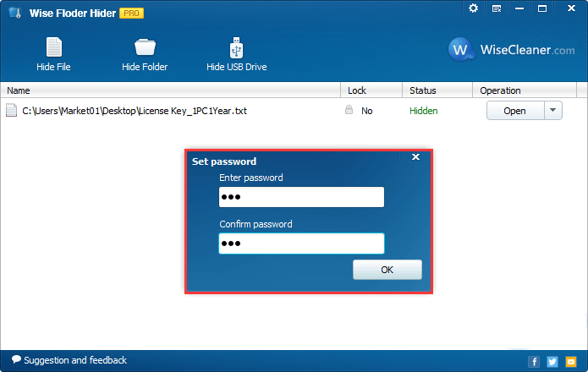Screen dimensions: 588x372
Task: Confirm the password with the OK button
Action: (x=387, y=270)
